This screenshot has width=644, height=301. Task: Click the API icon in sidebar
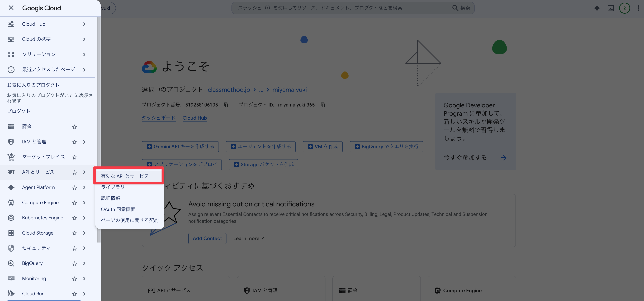click(x=11, y=172)
